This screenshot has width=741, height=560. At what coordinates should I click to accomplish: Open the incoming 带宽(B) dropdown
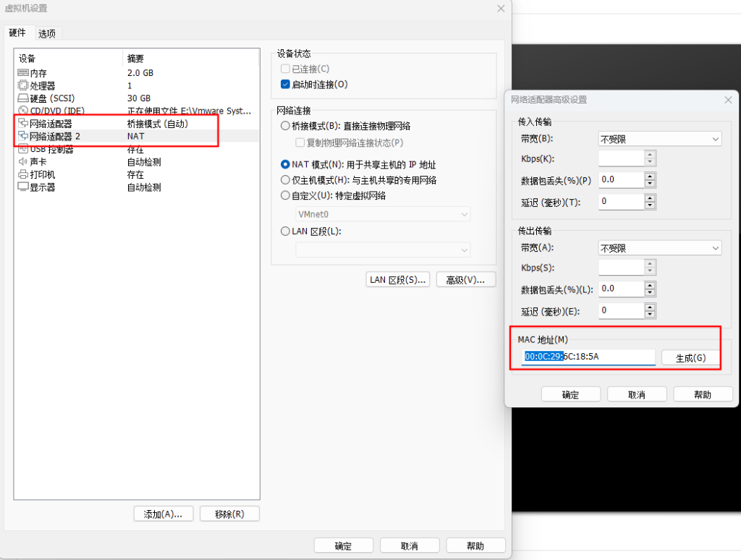coord(660,139)
